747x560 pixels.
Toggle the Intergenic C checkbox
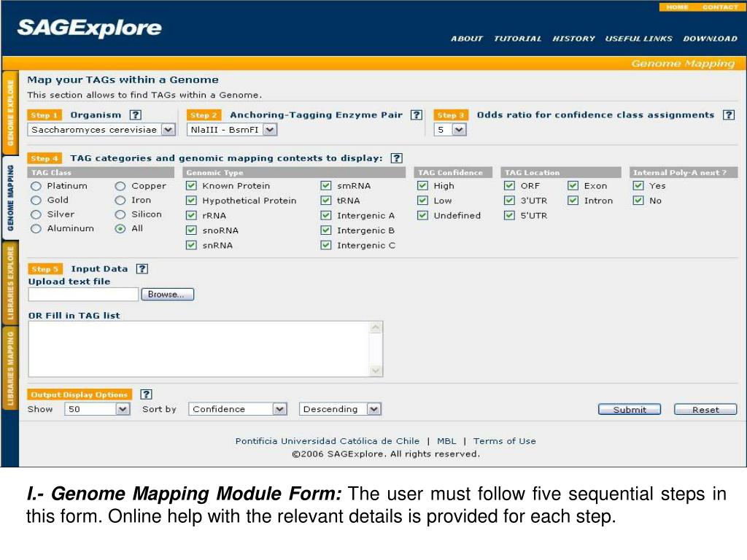point(326,245)
